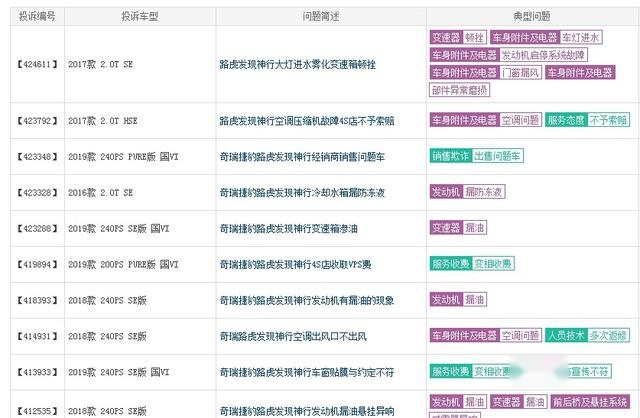Screen dimensions: 640x418
Task: Click the 不予索赔 tag
Action: [x=608, y=120]
